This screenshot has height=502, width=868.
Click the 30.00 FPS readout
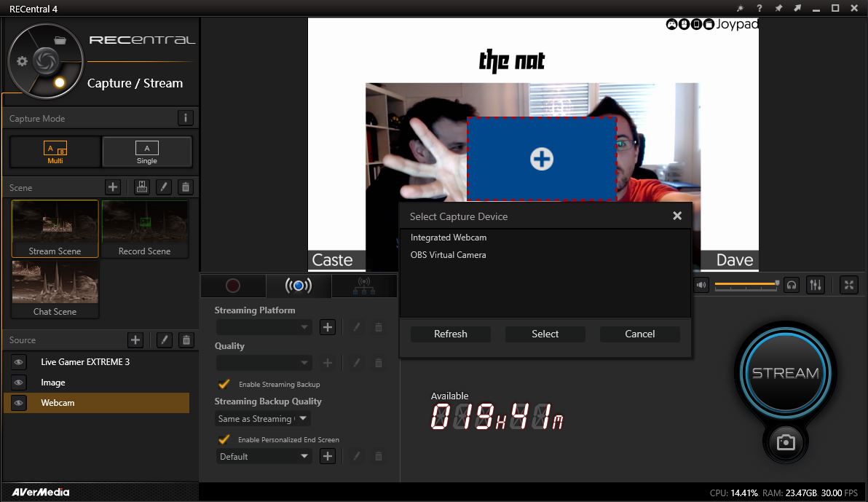coord(839,493)
